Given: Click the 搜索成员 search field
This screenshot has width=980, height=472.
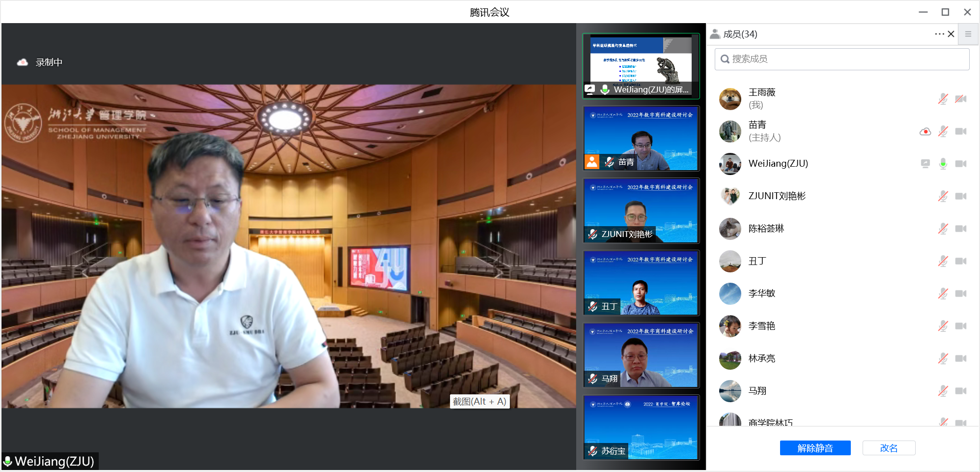Looking at the screenshot, I should (x=841, y=59).
